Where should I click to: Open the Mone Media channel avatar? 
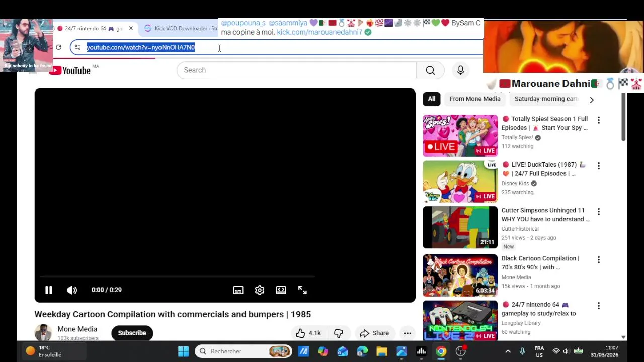(x=43, y=333)
